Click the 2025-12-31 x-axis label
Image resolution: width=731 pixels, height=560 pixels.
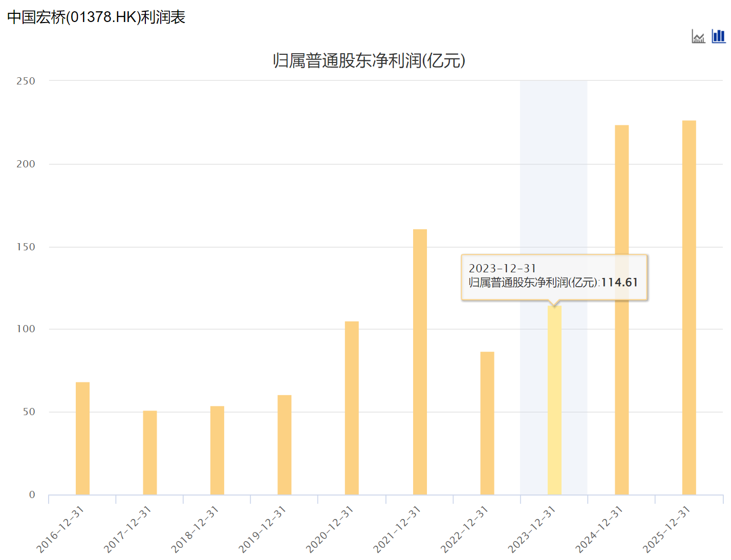(666, 529)
